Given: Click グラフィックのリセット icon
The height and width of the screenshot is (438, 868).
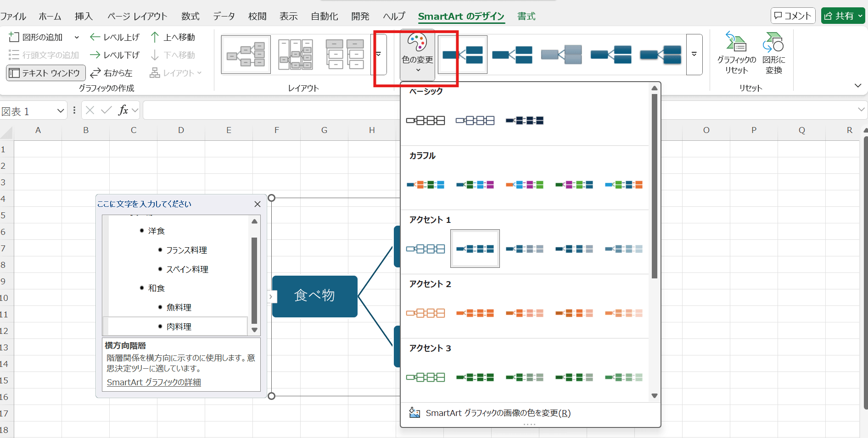Looking at the screenshot, I should (736, 43).
